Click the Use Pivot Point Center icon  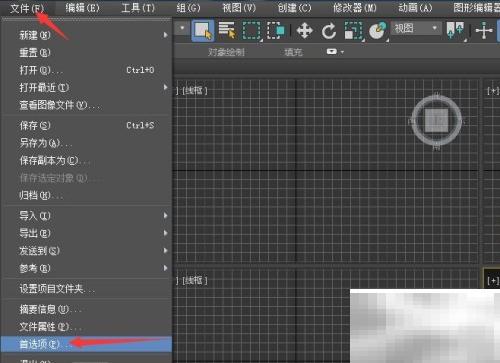pos(455,31)
